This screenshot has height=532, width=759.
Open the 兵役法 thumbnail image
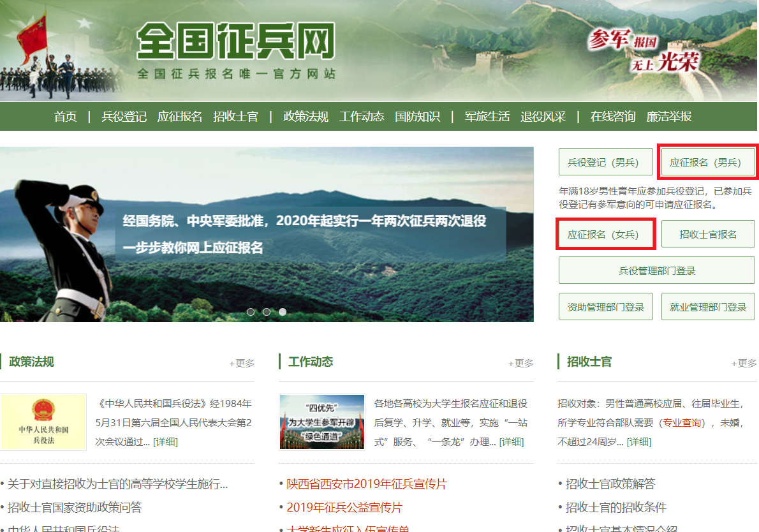[43, 422]
